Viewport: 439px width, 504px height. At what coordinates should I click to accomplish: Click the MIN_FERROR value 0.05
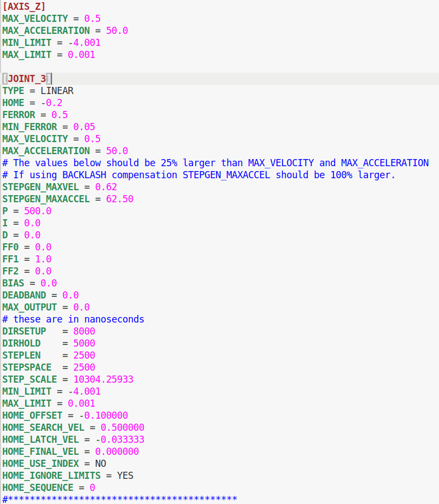[84, 127]
